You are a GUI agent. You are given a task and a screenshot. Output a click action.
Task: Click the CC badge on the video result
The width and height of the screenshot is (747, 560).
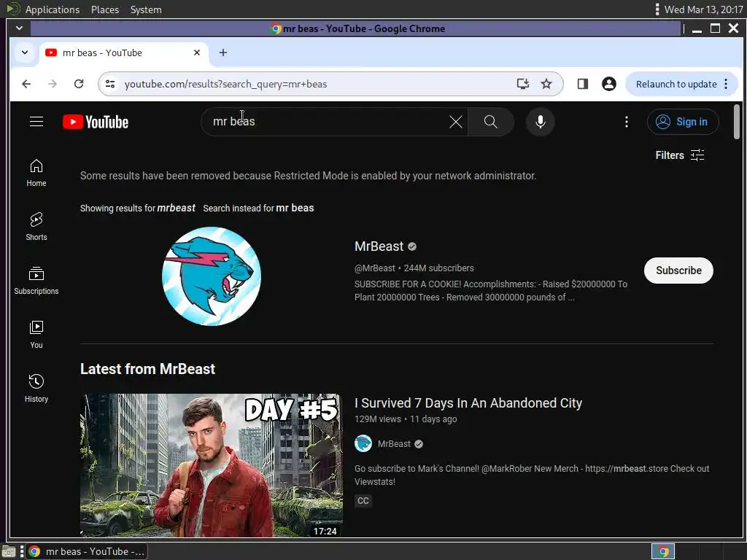(363, 500)
